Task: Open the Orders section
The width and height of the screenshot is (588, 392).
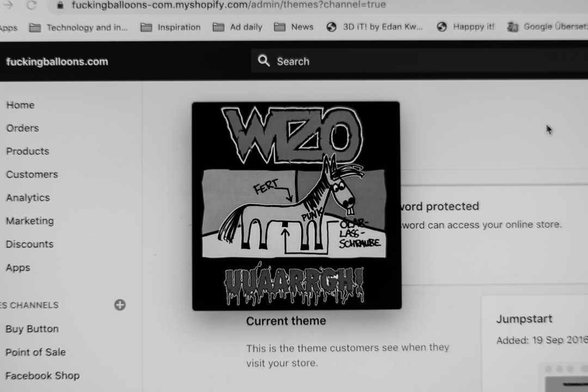Action: 22,128
